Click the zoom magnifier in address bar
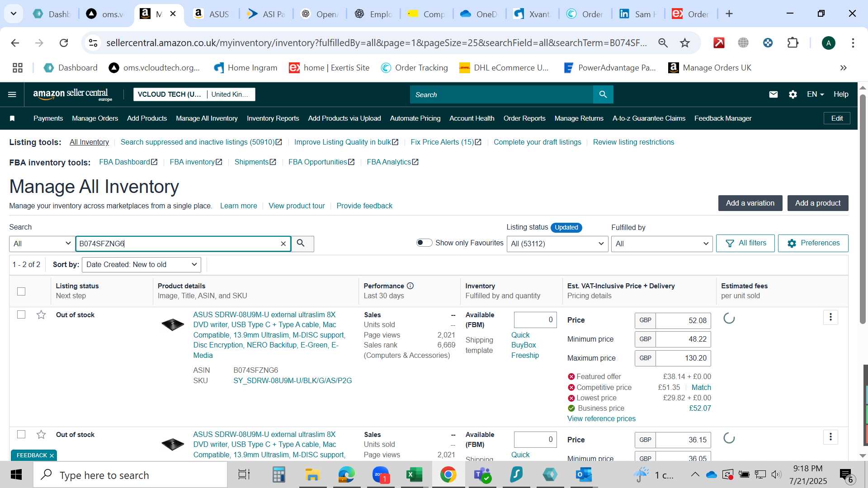The height and width of the screenshot is (488, 868). [663, 43]
